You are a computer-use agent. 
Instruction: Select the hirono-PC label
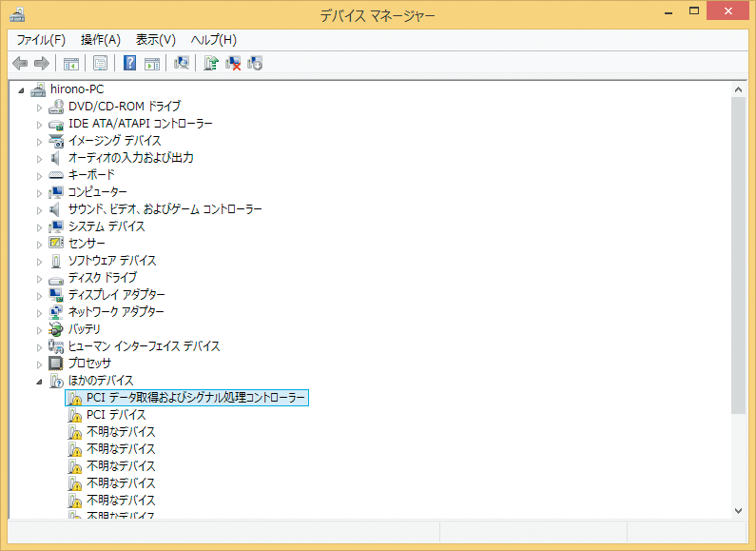[77, 89]
